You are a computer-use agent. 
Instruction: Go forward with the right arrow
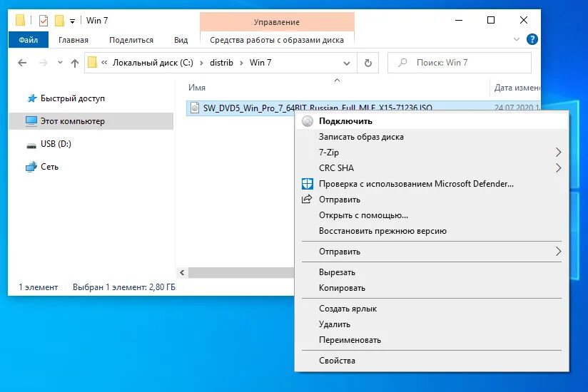pos(44,63)
